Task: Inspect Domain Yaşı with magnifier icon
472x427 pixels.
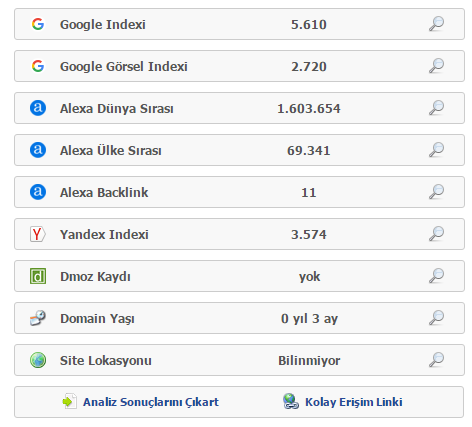Action: [436, 318]
